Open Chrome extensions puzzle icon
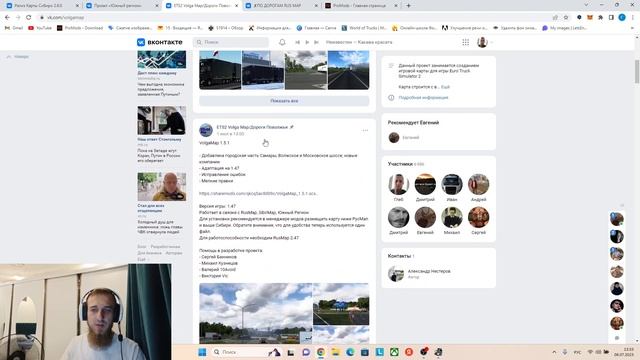640x360 pixels. pyautogui.click(x=600, y=18)
